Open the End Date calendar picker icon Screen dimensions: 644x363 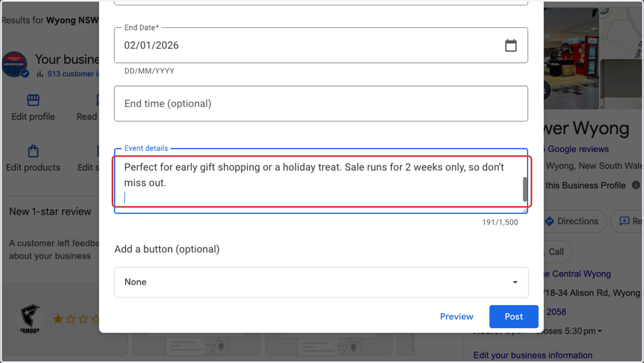(511, 45)
